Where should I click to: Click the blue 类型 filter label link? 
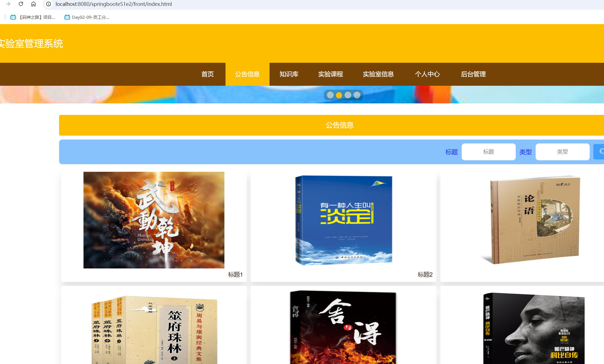(525, 152)
